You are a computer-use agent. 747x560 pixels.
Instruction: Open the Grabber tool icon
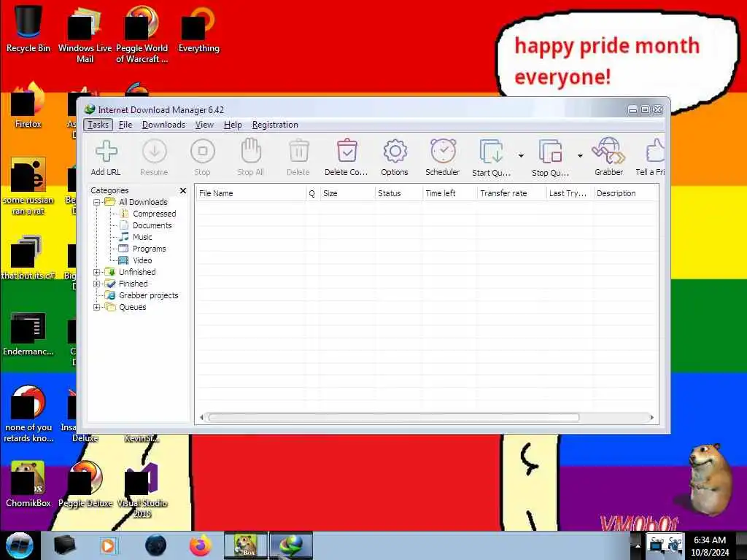point(608,152)
